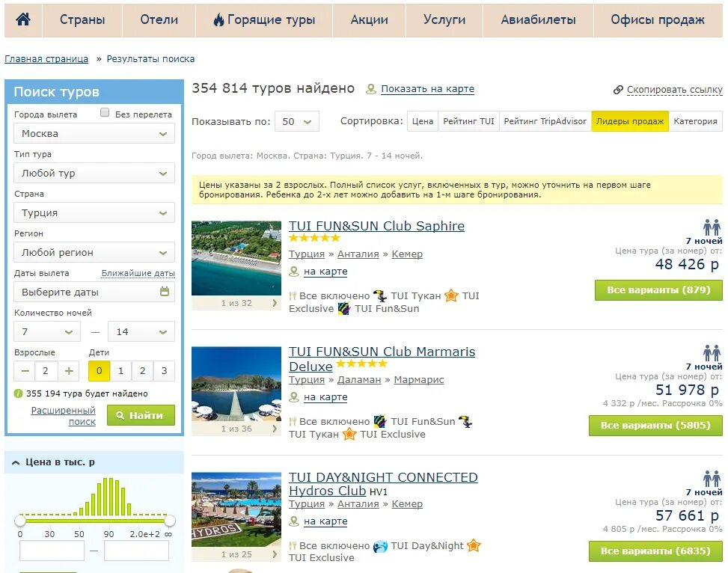Click the flame icon of Горящие туры

[218, 19]
